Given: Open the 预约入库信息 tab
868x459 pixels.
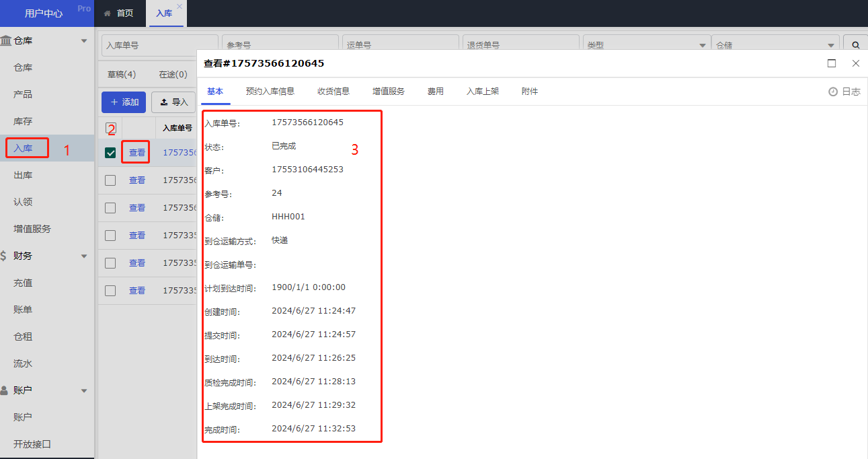Looking at the screenshot, I should (x=270, y=92).
